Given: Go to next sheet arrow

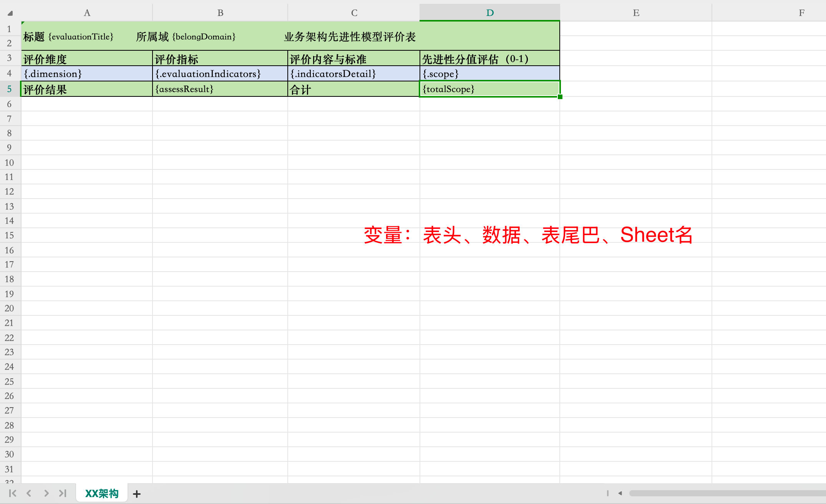Looking at the screenshot, I should (46, 493).
